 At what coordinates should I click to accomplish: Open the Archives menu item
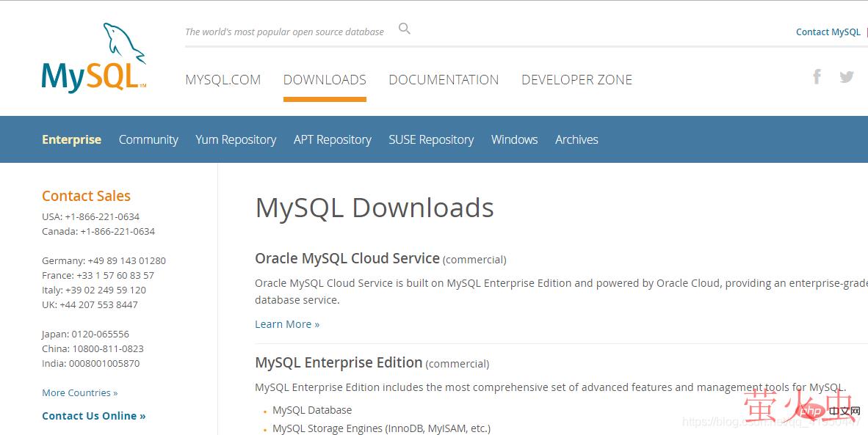pyautogui.click(x=576, y=139)
